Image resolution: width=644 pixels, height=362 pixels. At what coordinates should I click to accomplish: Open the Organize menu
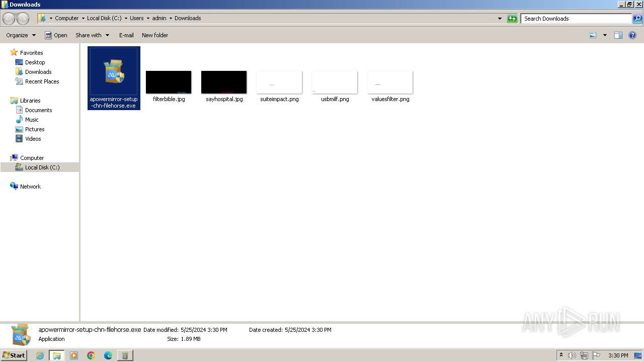coord(21,35)
